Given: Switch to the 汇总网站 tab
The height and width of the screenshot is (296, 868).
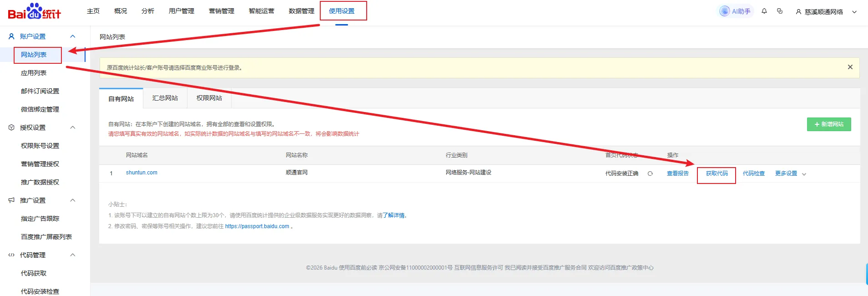Looking at the screenshot, I should (165, 98).
